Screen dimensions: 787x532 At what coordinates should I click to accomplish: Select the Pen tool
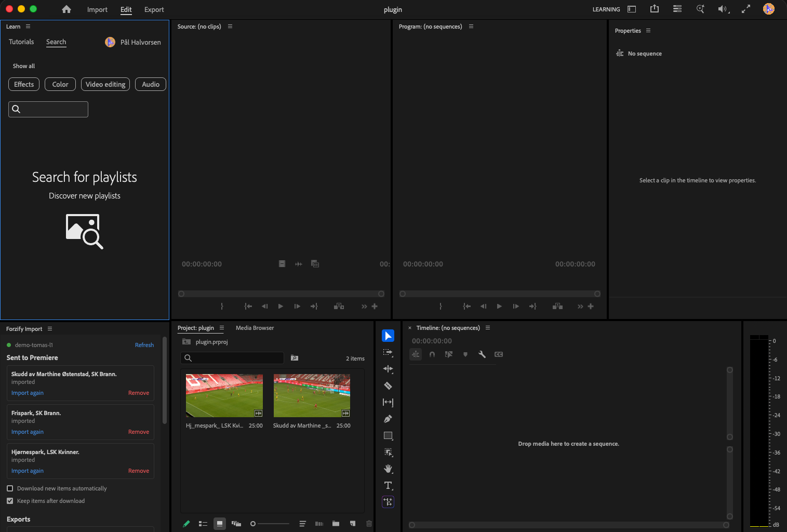point(388,419)
